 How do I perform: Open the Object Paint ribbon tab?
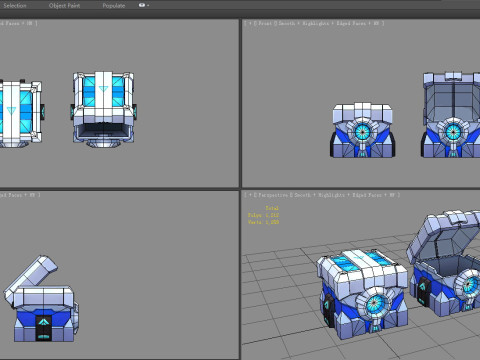pos(64,5)
